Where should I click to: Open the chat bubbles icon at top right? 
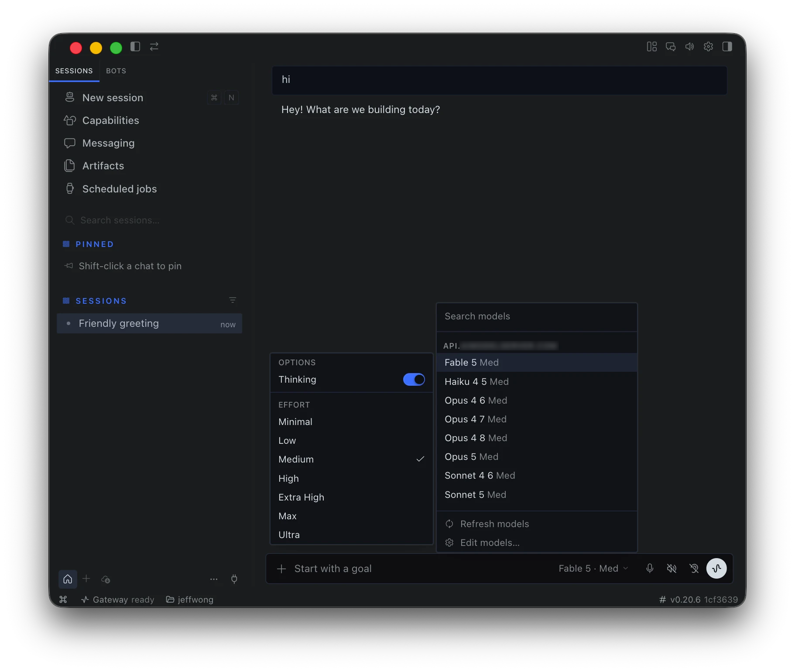pyautogui.click(x=671, y=47)
